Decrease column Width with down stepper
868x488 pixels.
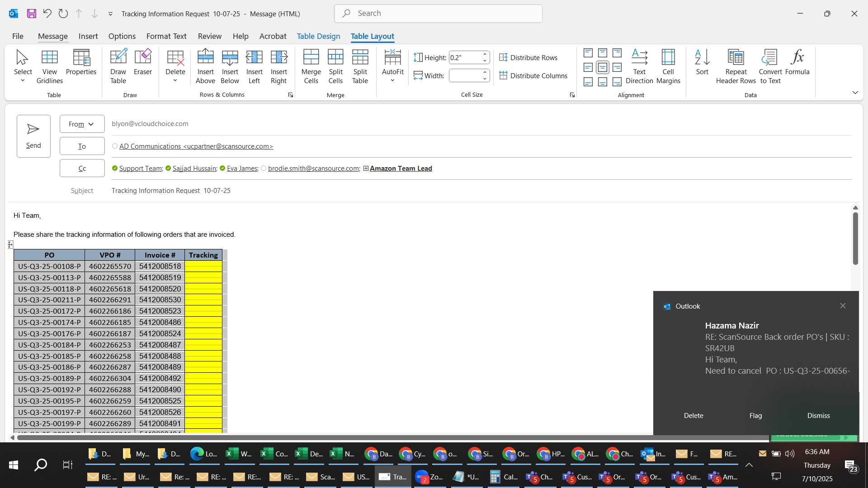click(485, 79)
